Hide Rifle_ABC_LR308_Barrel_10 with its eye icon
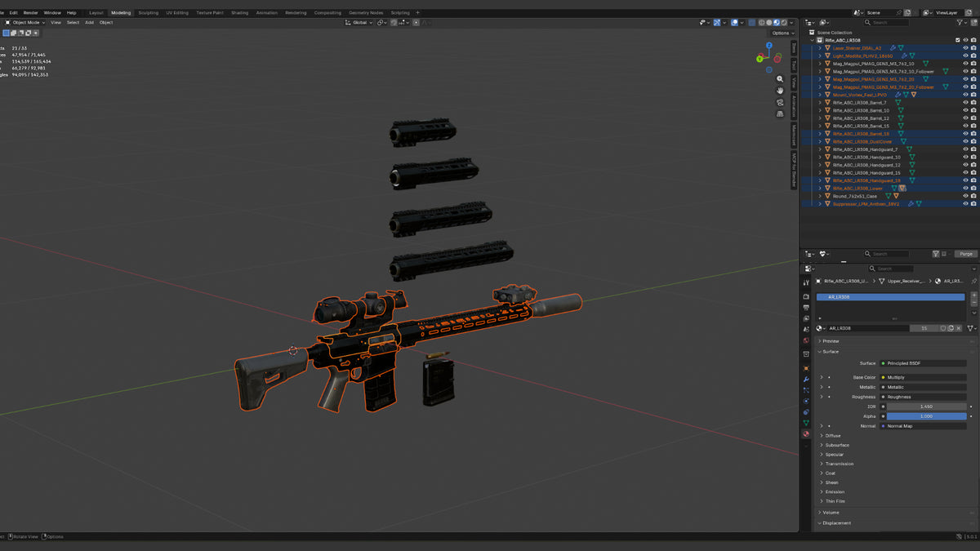The height and width of the screenshot is (551, 980). pyautogui.click(x=965, y=110)
